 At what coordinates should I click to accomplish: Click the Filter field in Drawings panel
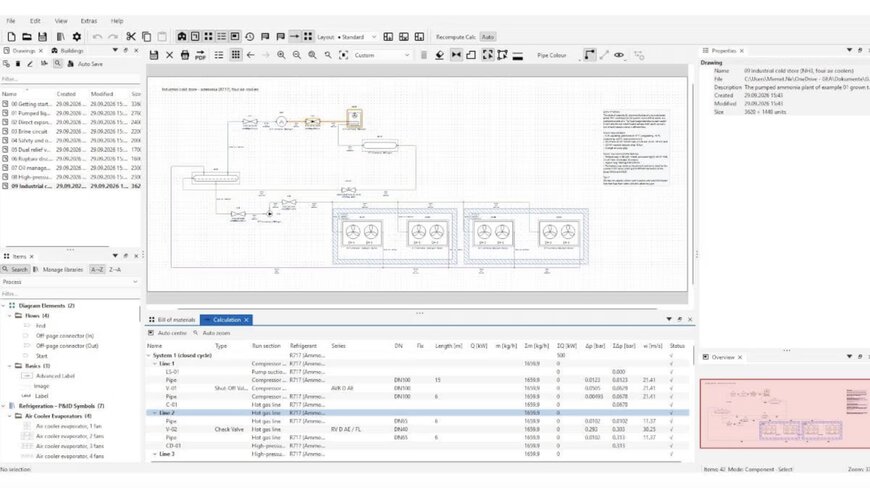(x=70, y=79)
